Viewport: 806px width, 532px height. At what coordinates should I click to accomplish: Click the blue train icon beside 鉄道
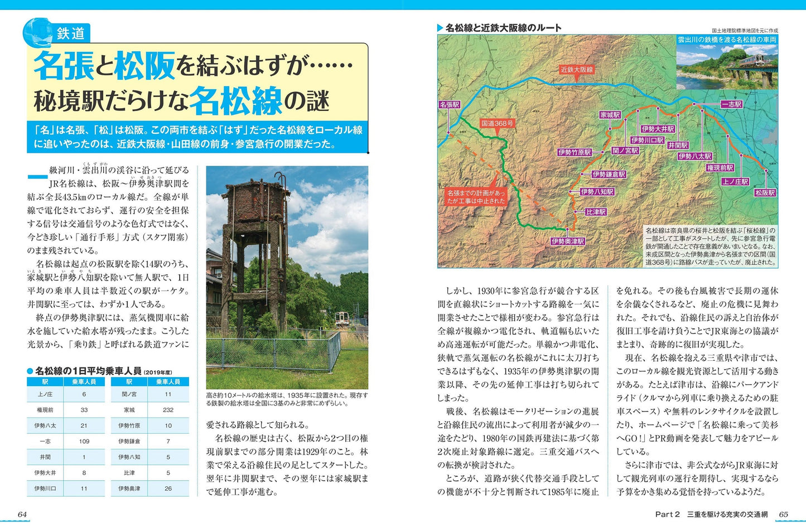click(x=37, y=33)
